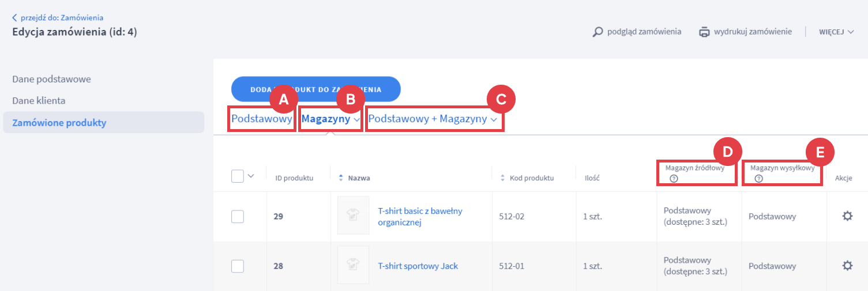The image size is (868, 291).
Task: Open the Magazyny view dropdown
Action: (x=330, y=119)
